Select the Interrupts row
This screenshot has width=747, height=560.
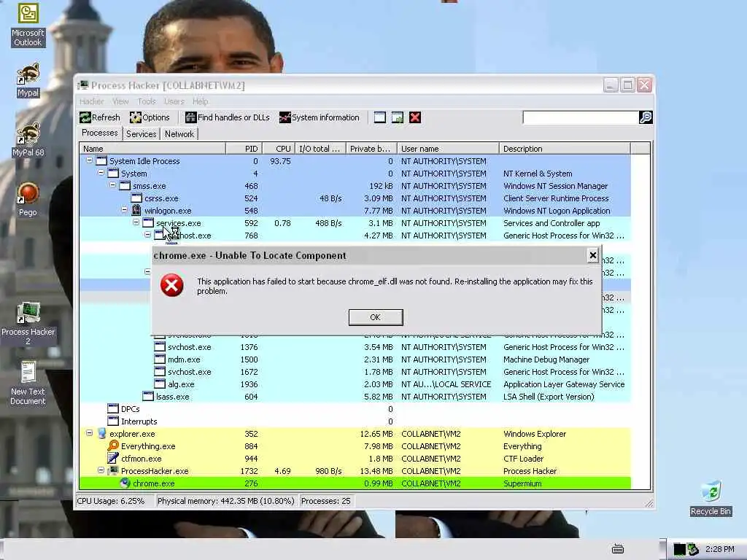(355, 421)
